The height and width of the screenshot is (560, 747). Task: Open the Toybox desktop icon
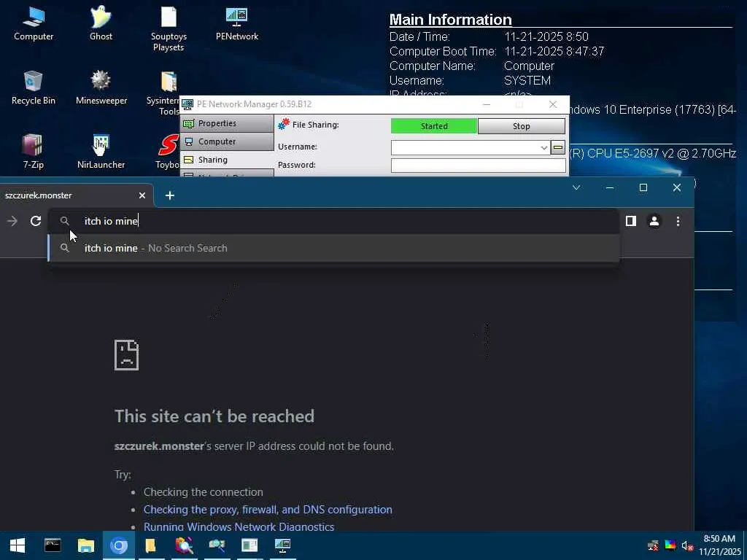[168, 152]
